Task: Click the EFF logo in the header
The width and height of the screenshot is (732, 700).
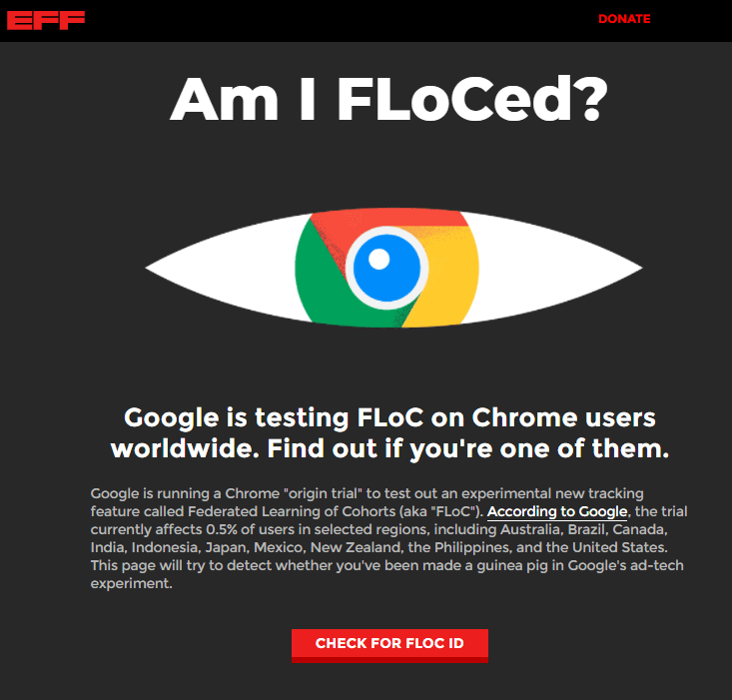Action: click(46, 20)
